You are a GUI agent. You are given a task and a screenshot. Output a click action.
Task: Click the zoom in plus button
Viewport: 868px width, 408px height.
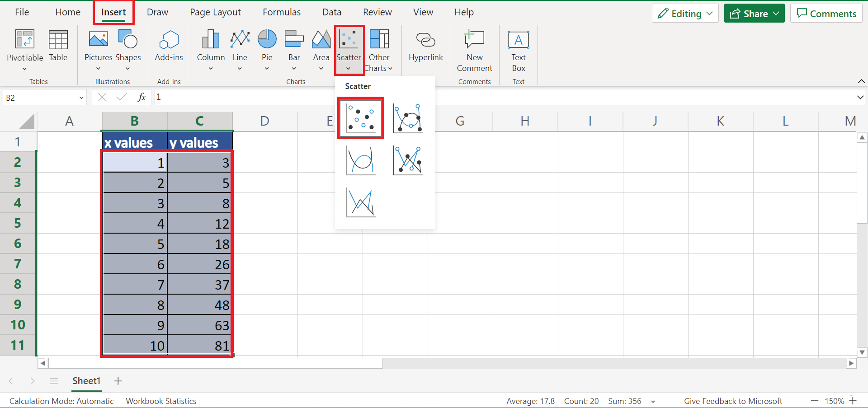click(853, 401)
